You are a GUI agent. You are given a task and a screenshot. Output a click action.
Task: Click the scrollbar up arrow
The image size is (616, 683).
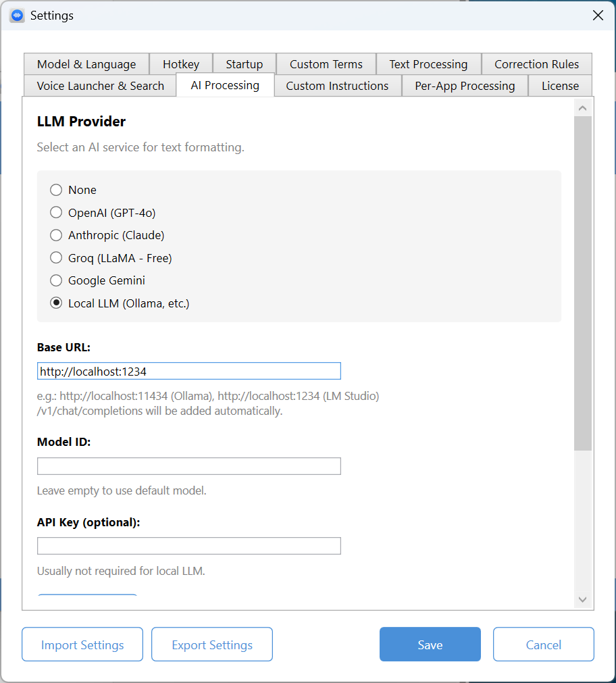coord(582,108)
